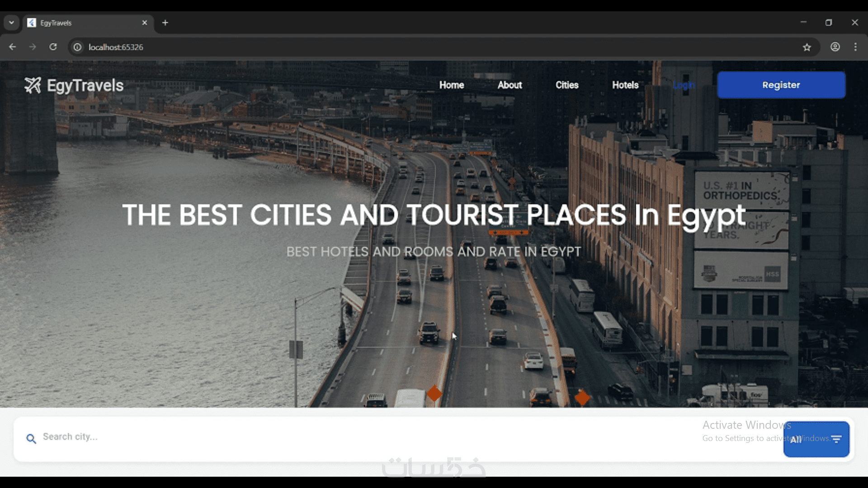
Task: Open the About page link
Action: pyautogui.click(x=509, y=85)
